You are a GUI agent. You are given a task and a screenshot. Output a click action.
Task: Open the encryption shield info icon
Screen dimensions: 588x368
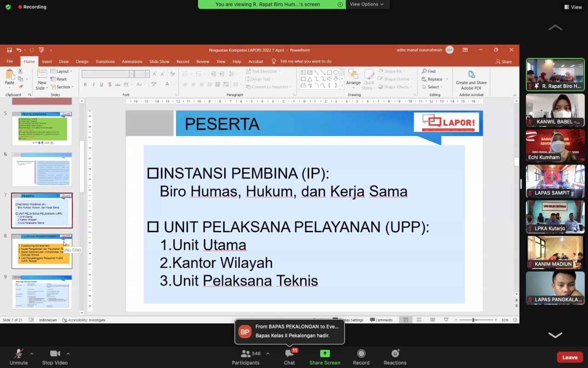click(x=8, y=7)
